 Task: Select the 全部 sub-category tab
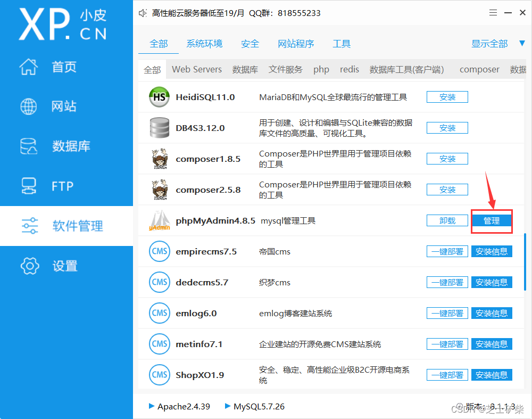click(x=152, y=70)
